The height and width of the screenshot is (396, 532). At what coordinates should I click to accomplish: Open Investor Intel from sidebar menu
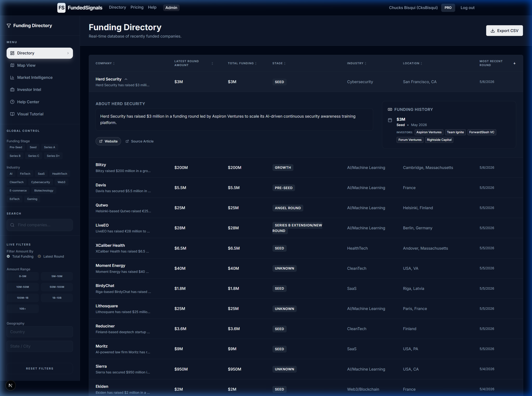point(40,90)
